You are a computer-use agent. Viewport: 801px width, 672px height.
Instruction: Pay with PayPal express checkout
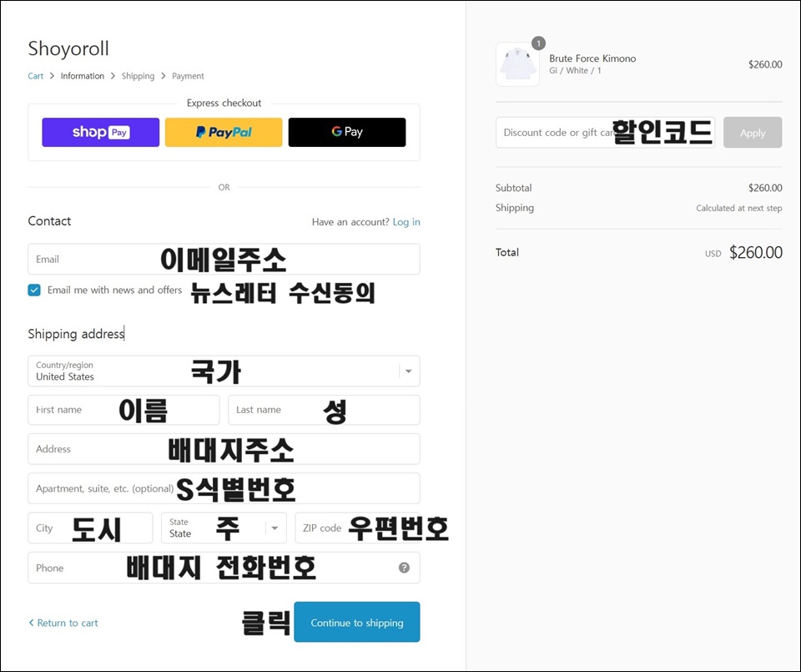click(x=224, y=133)
